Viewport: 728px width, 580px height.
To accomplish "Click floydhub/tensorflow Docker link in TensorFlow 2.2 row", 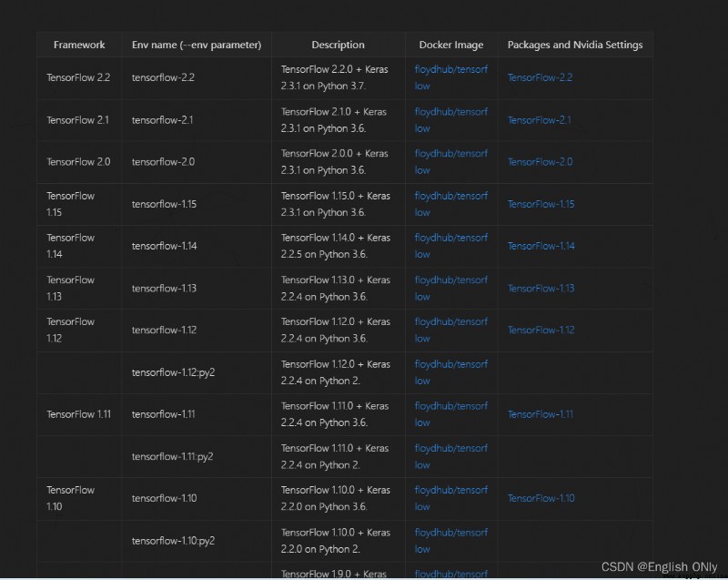I will (x=450, y=77).
